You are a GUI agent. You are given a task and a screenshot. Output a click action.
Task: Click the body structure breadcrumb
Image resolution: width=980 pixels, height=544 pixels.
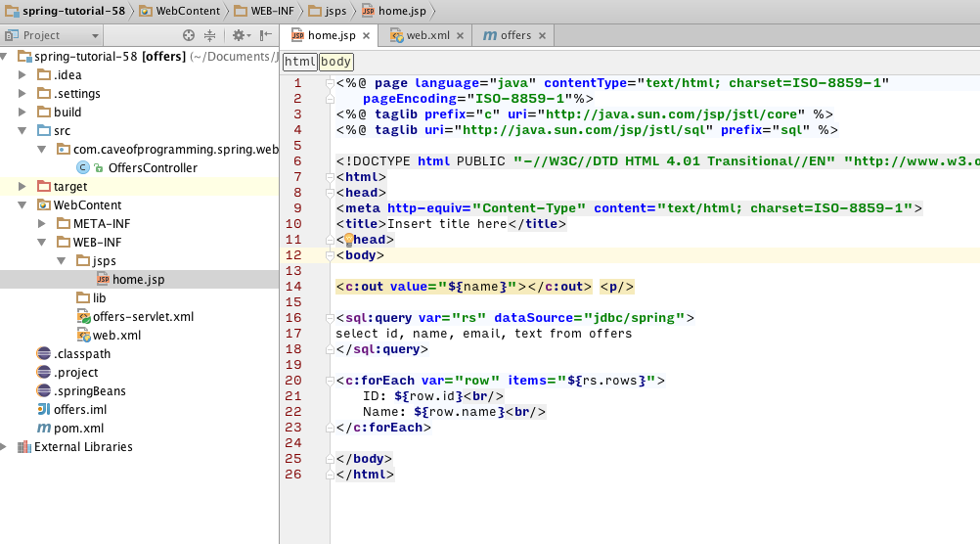pyautogui.click(x=336, y=62)
